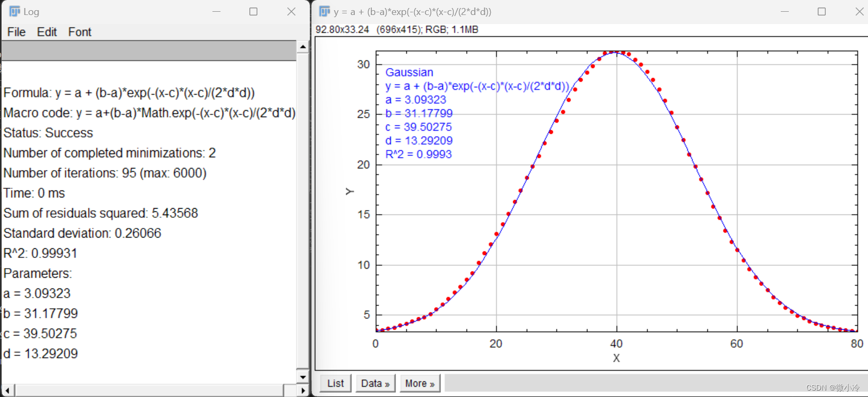The image size is (868, 397).
Task: Click the 'a = 3.09323' line in Log
Action: coord(37,293)
